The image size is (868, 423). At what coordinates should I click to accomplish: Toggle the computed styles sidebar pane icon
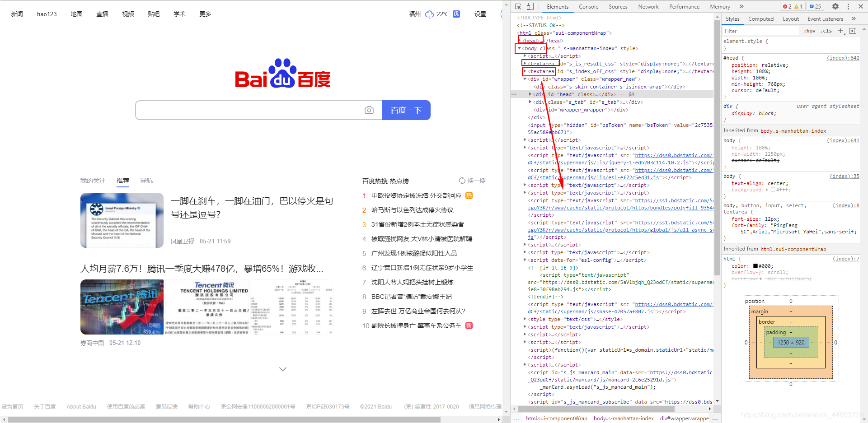853,31
